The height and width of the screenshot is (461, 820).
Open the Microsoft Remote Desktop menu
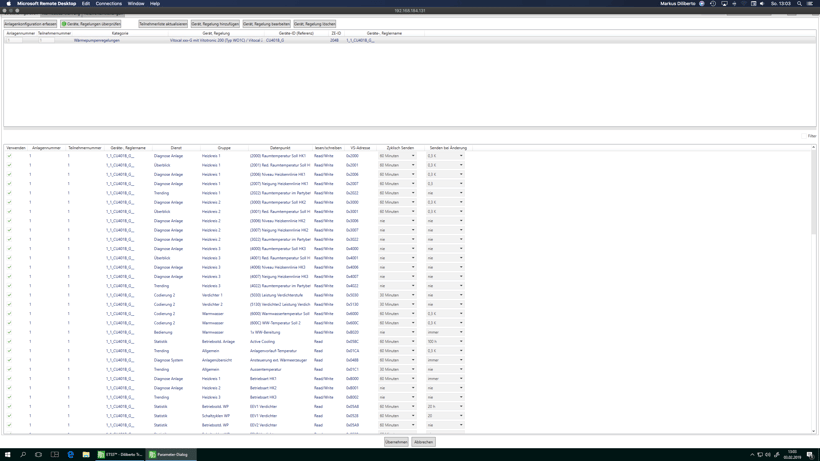pos(47,4)
